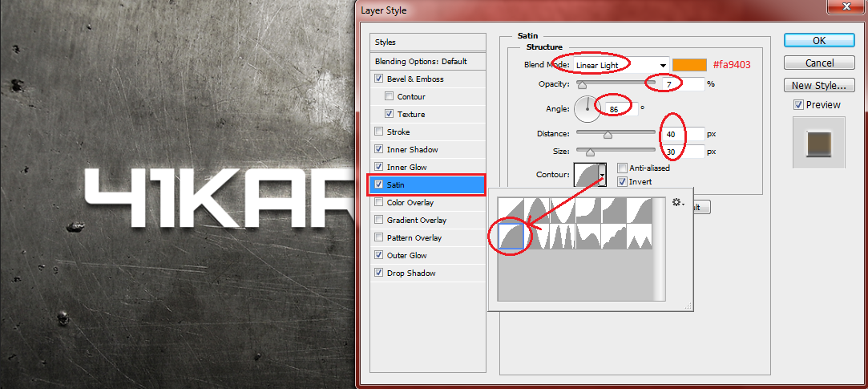Click the Opacity slider track
Screen dimensions: 868x389
point(616,83)
